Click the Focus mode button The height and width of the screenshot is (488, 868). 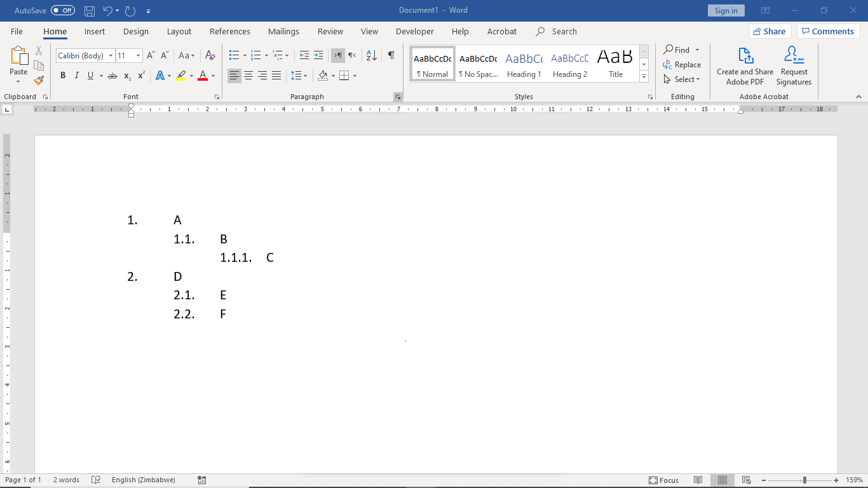click(x=663, y=480)
